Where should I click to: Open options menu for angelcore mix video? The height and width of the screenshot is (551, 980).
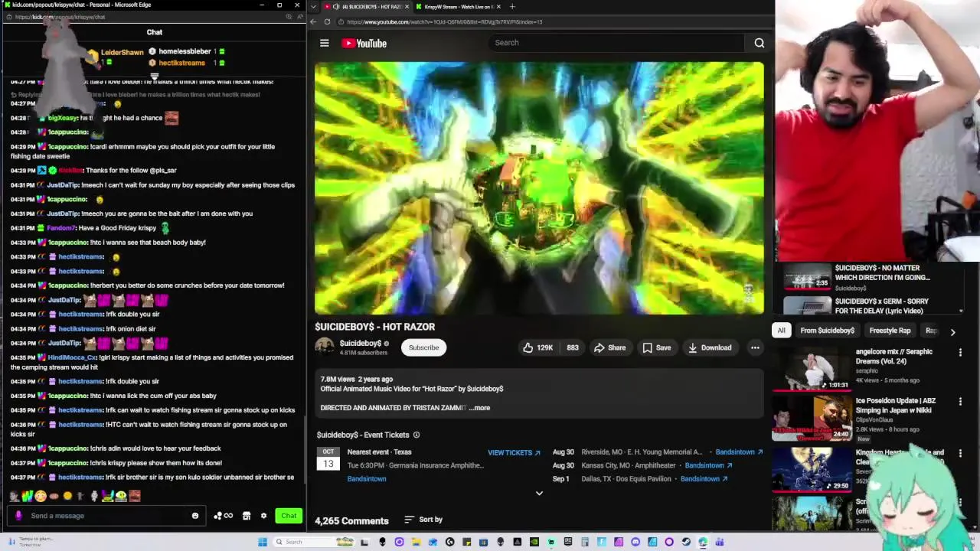[x=960, y=353]
